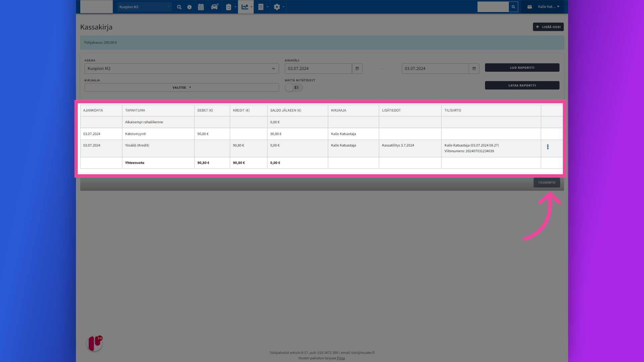Open the receipt menu icon
Screen dimensions: 644x362
pyautogui.click(x=263, y=7)
